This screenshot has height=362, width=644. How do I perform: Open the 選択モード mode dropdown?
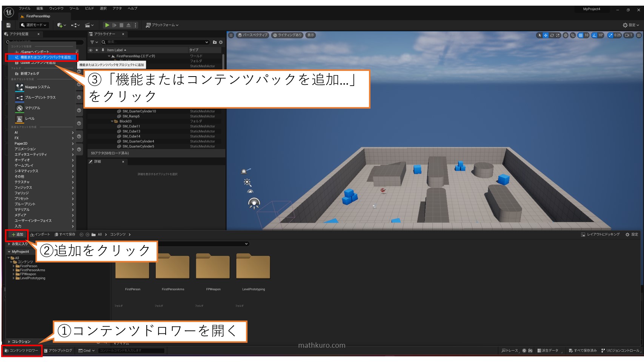(x=34, y=25)
